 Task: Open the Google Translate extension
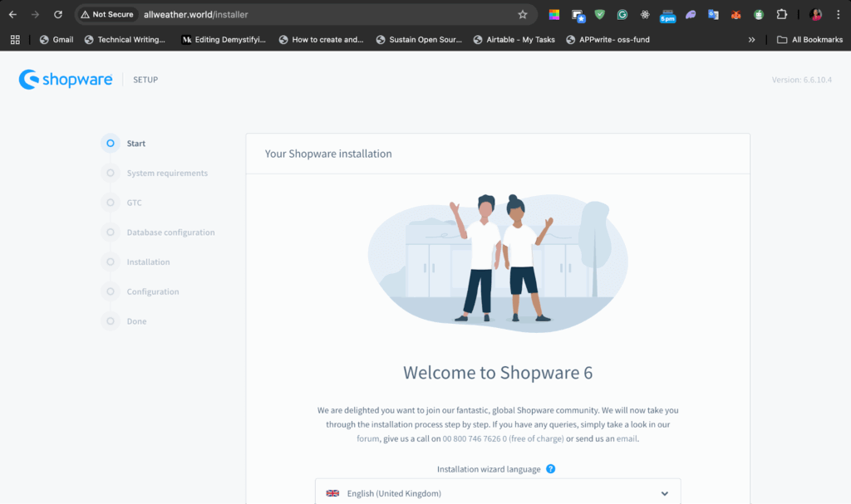point(713,15)
